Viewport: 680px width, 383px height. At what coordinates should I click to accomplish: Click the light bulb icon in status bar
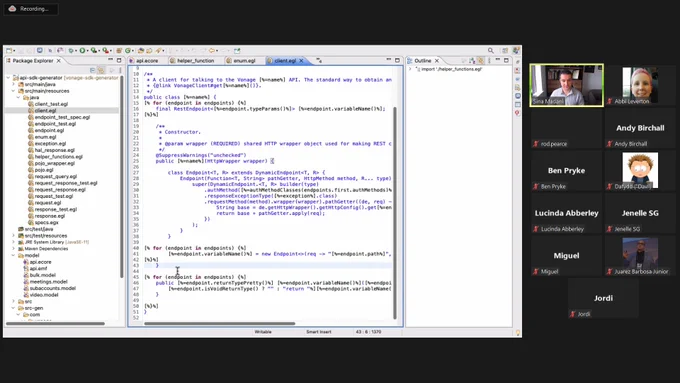pos(517,333)
